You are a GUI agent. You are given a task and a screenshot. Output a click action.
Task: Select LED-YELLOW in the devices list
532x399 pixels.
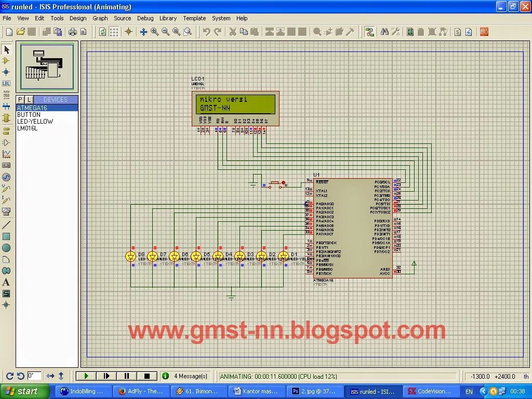point(47,122)
